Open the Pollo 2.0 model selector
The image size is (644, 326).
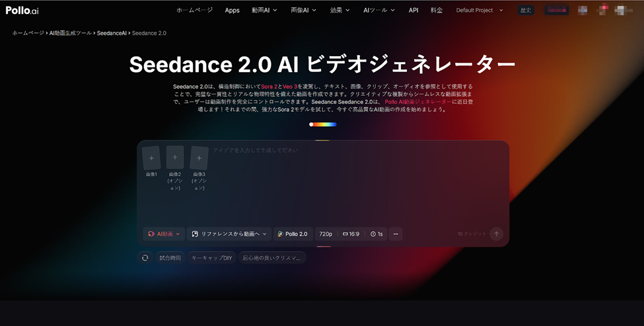[x=293, y=234]
